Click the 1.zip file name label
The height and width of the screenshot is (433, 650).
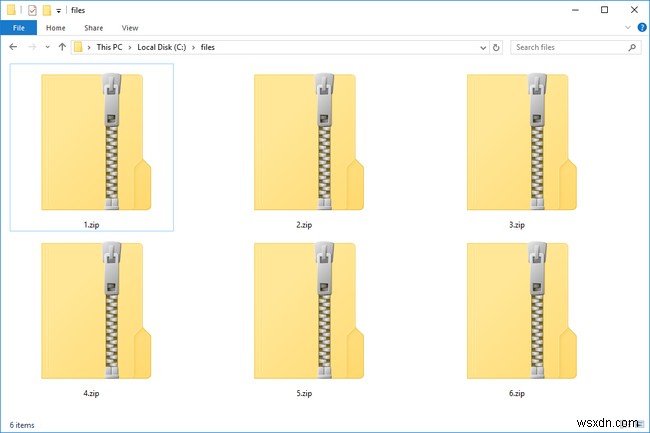click(x=92, y=225)
